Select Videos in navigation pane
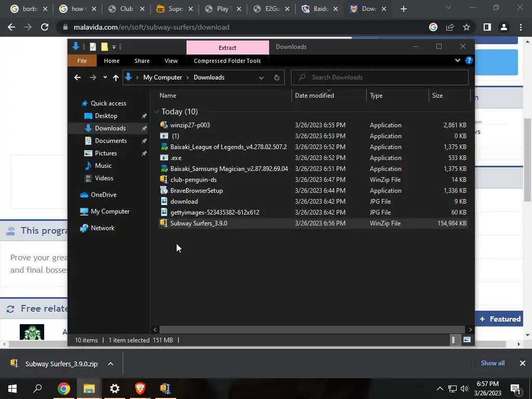 104,178
